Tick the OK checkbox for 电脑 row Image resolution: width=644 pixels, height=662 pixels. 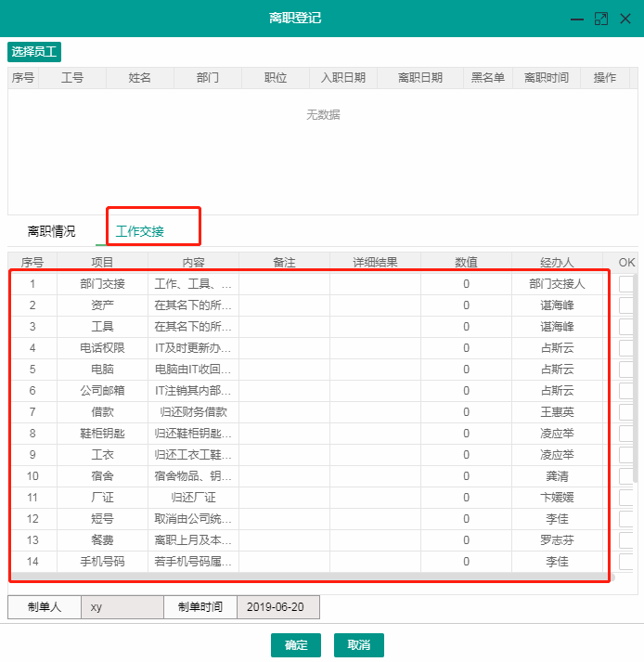[627, 370]
